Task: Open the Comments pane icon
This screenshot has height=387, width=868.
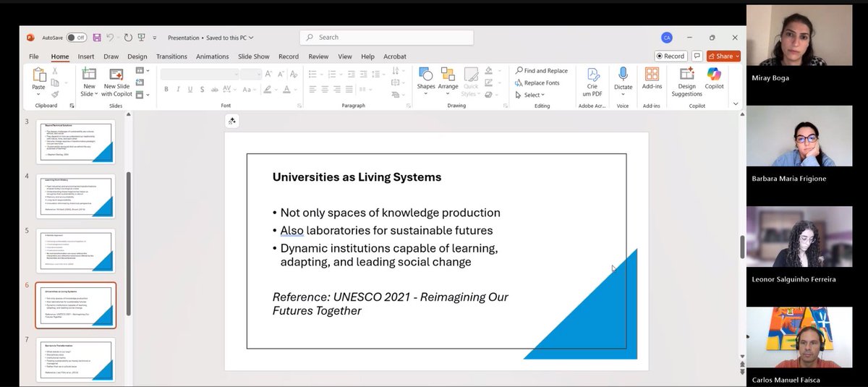Action: [697, 56]
